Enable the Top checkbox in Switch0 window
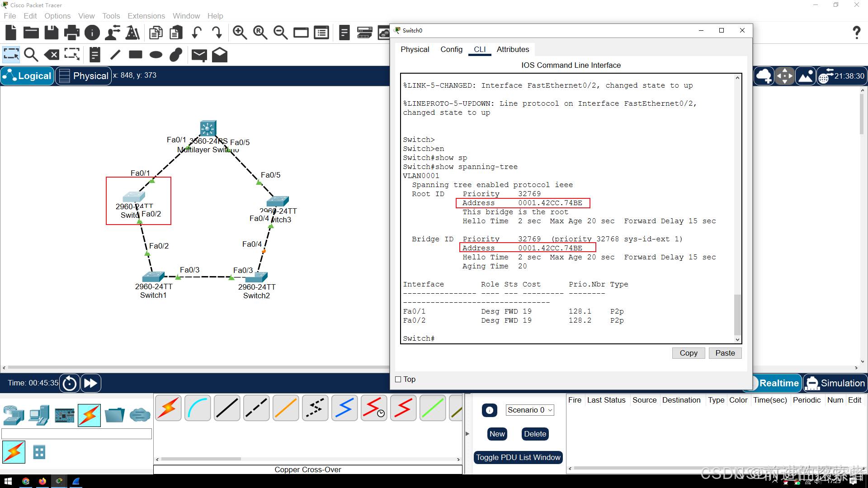This screenshot has width=868, height=488. (x=398, y=380)
